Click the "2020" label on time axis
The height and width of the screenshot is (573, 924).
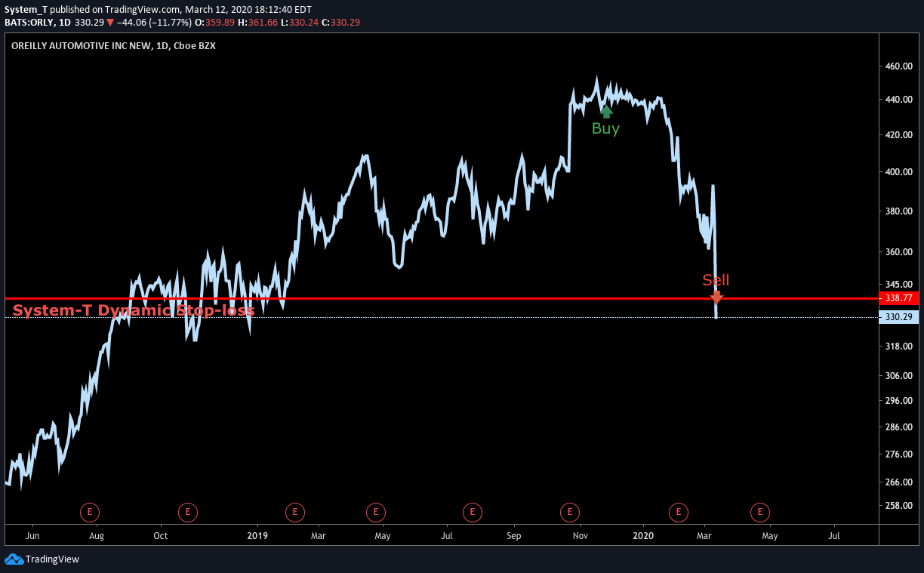[x=643, y=536]
